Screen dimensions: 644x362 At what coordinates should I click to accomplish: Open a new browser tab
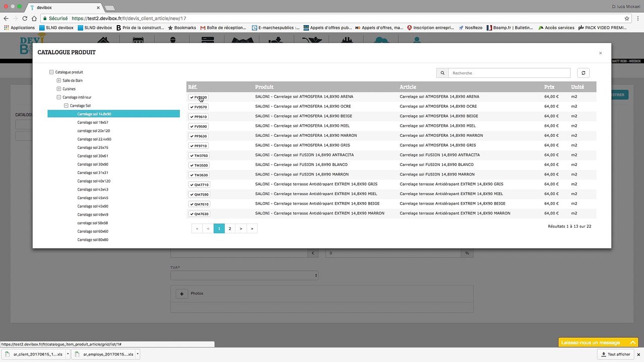click(x=109, y=8)
